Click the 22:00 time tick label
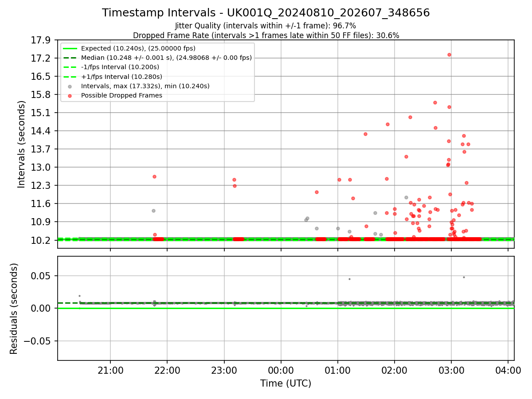Viewport: 532px width, 399px height. coord(167,371)
